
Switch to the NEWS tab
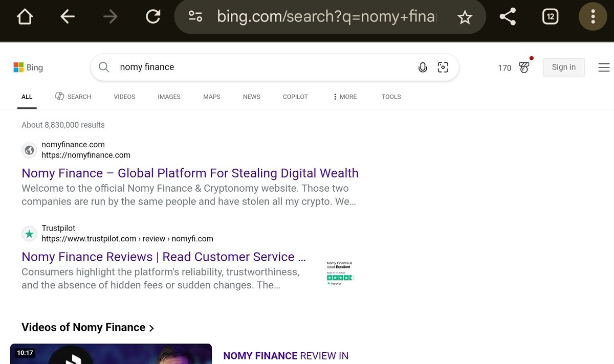[252, 97]
